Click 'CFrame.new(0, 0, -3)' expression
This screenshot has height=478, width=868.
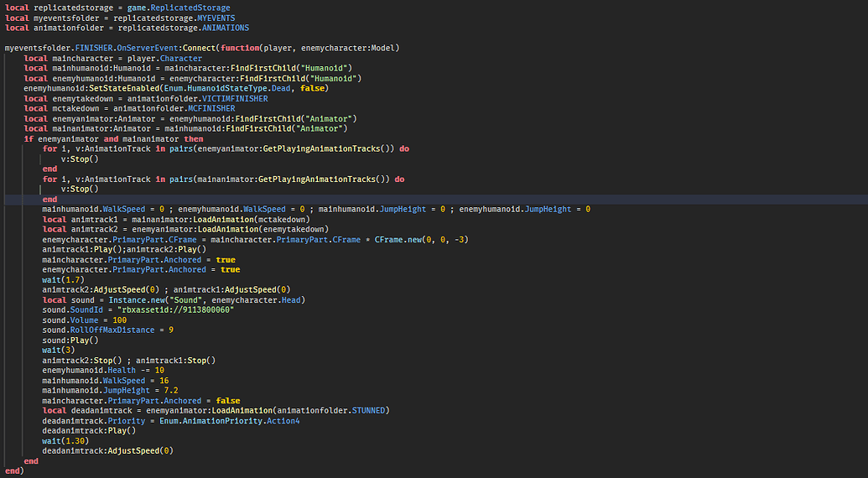[422, 240]
